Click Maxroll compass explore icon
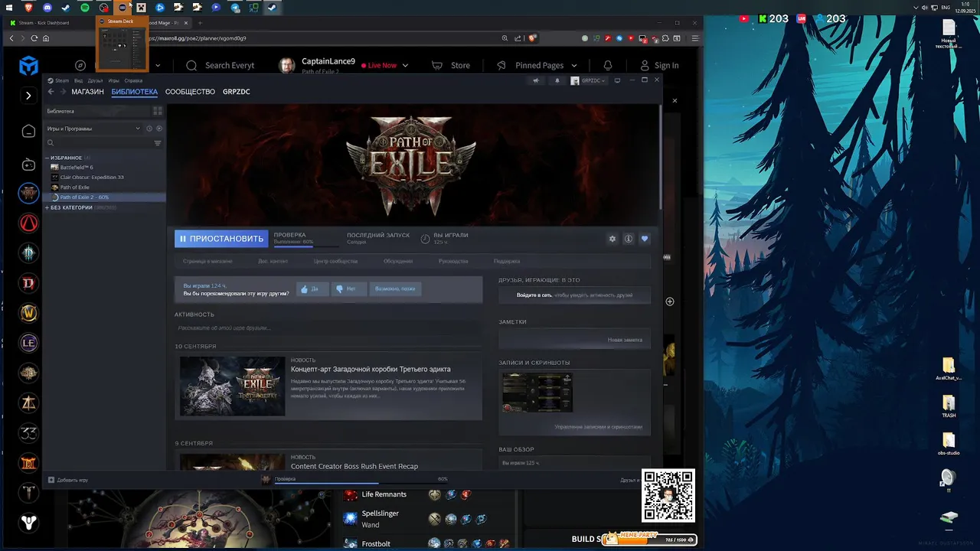The image size is (980, 551). [80, 66]
